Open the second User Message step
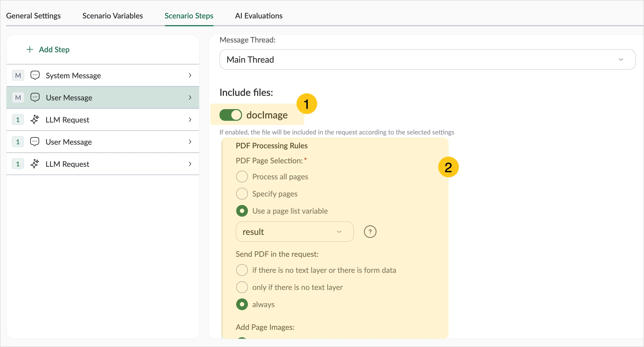Viewport: 644px width, 347px height. [x=103, y=142]
